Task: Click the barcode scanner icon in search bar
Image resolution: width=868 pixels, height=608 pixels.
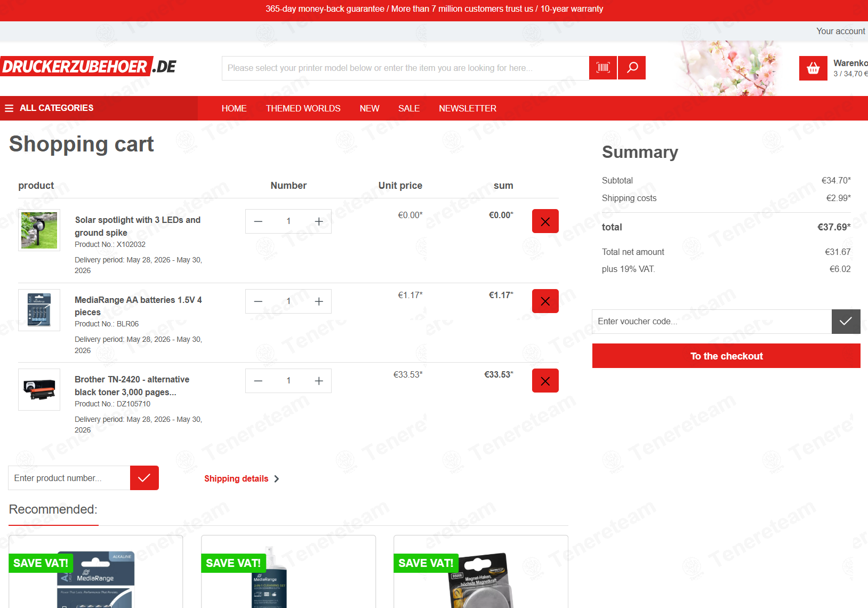Action: [603, 68]
